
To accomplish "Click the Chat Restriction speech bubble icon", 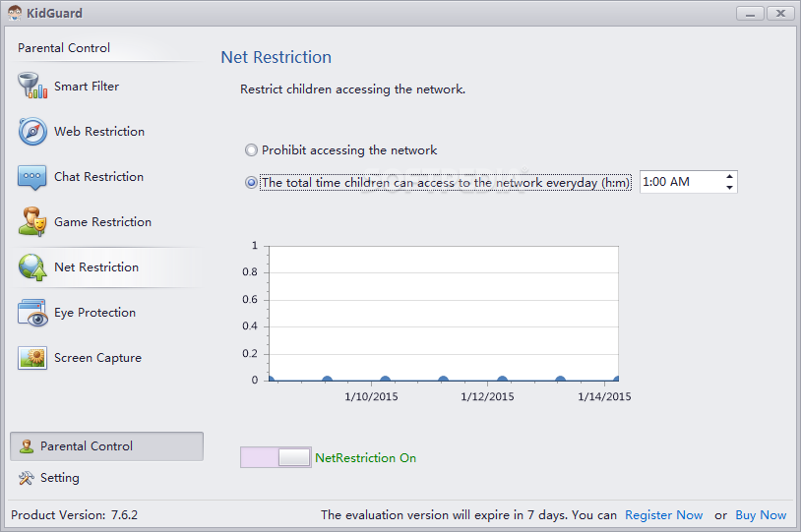I will click(32, 177).
